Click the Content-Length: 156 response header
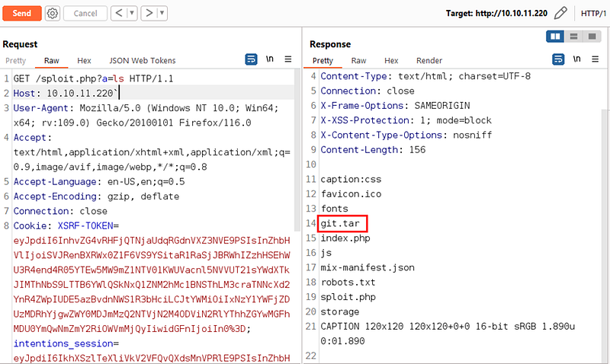 [373, 150]
